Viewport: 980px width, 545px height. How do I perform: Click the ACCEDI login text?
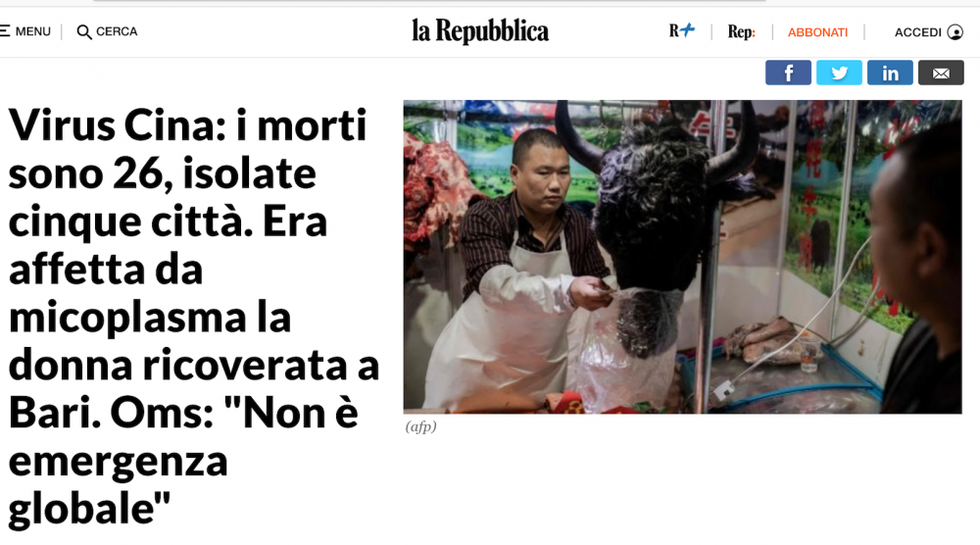point(917,32)
